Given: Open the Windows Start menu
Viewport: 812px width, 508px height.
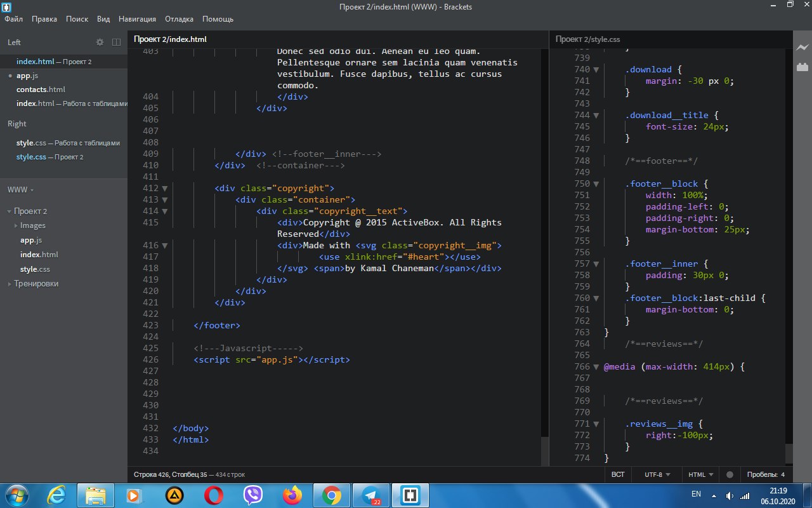Looking at the screenshot, I should 16,495.
